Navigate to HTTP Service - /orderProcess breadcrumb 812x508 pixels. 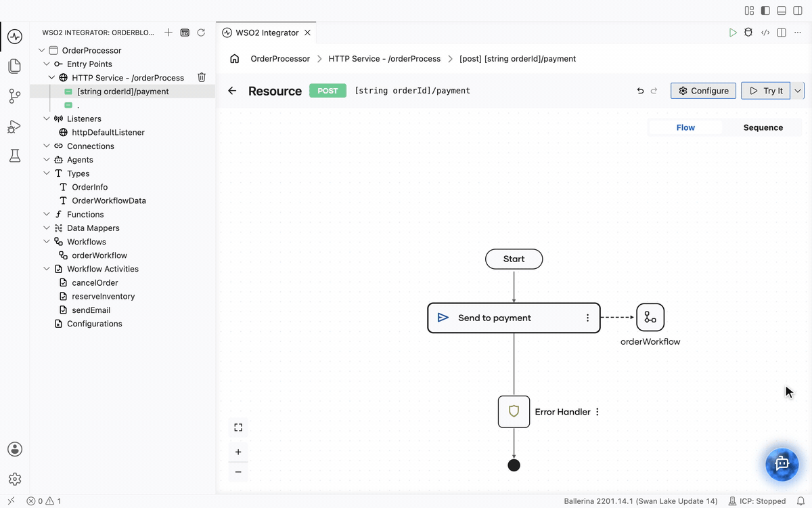coord(384,59)
